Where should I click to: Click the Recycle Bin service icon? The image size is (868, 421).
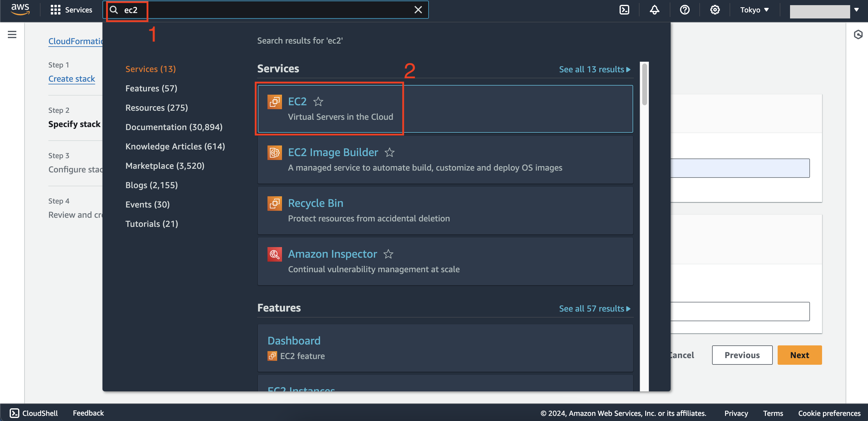coord(275,203)
